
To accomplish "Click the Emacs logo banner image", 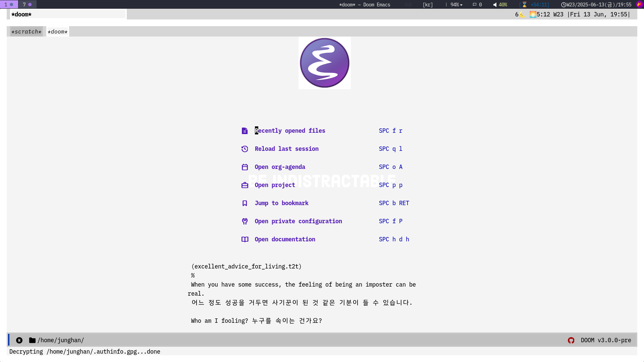I will [324, 63].
